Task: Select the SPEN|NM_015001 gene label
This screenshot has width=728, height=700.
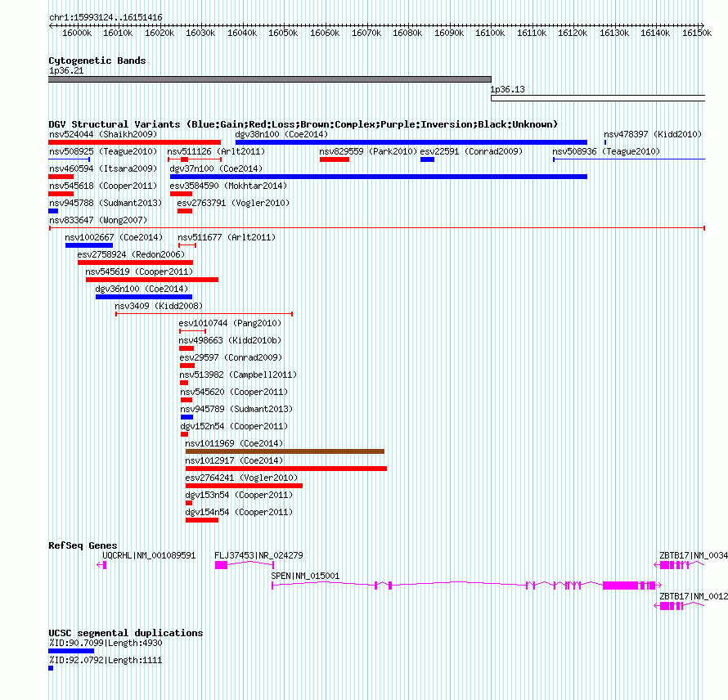Action: tap(305, 576)
